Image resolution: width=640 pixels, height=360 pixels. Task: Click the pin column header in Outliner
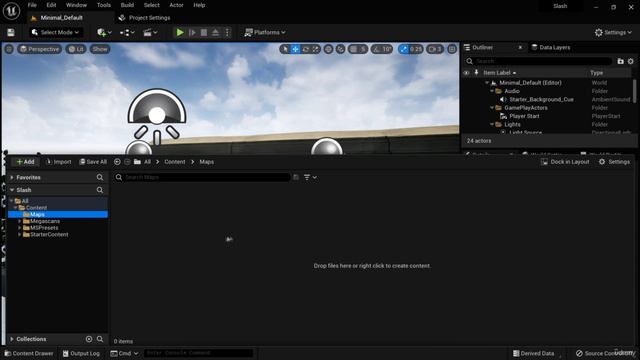point(476,73)
